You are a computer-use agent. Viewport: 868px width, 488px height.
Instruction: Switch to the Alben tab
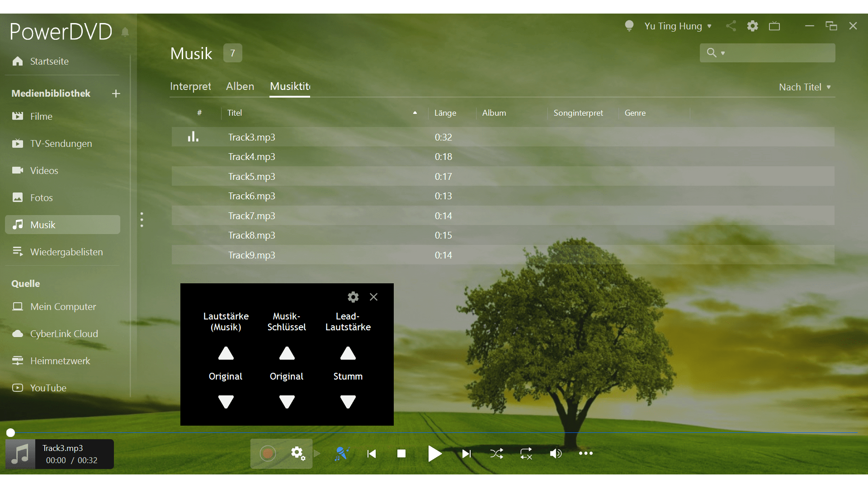pos(240,86)
